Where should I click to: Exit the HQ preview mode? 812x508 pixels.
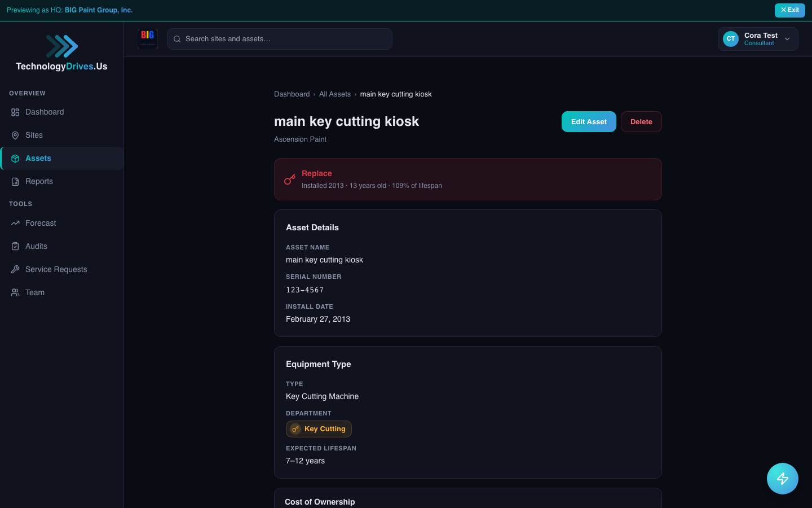[x=789, y=10]
